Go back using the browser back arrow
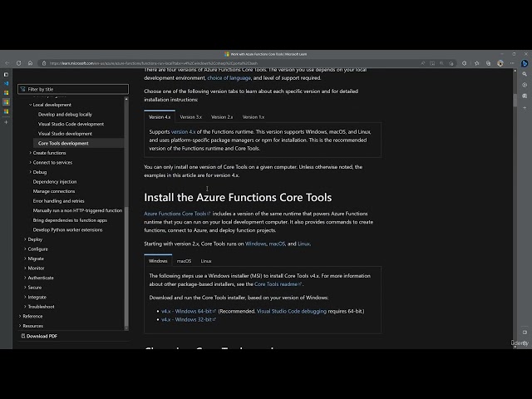This screenshot has width=532, height=399. point(7,63)
